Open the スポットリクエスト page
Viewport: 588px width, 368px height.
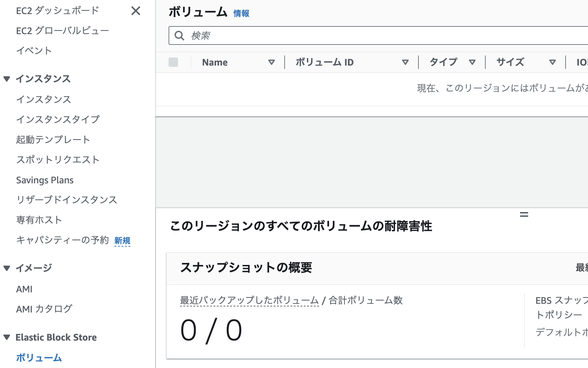pyautogui.click(x=58, y=160)
